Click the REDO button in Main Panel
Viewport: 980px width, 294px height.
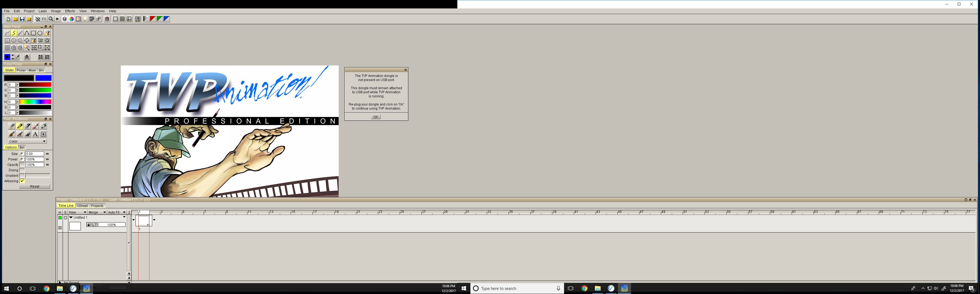pos(41,57)
